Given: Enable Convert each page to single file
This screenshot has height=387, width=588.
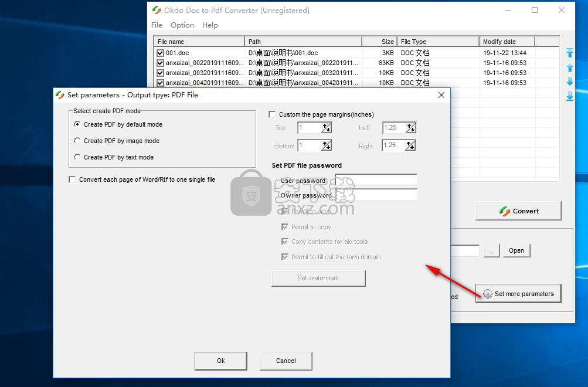Looking at the screenshot, I should [72, 179].
